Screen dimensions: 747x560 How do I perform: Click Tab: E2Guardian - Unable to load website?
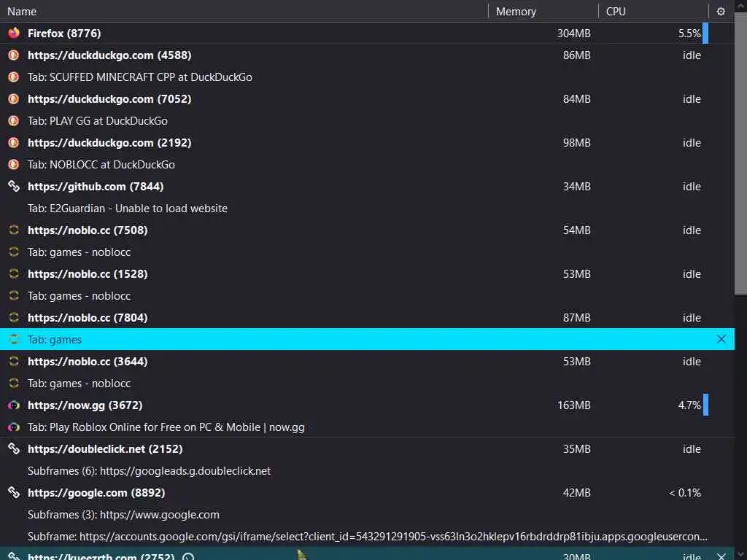click(x=368, y=208)
